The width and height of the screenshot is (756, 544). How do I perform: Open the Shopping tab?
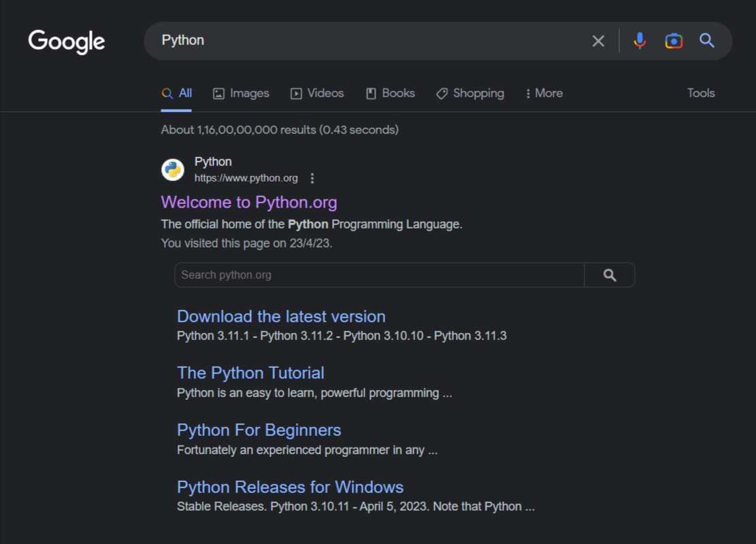pyautogui.click(x=470, y=94)
